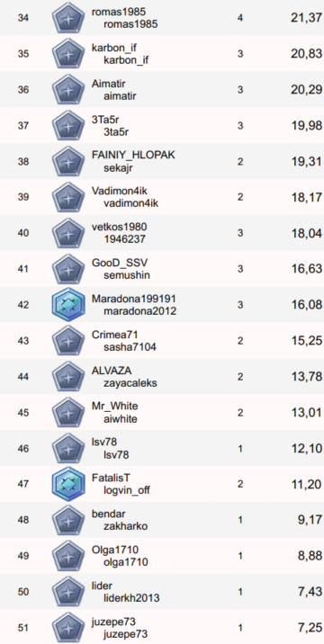The height and width of the screenshot is (644, 324).
Task: Click the pentagon badge beside karbon_if
Action: (68, 54)
